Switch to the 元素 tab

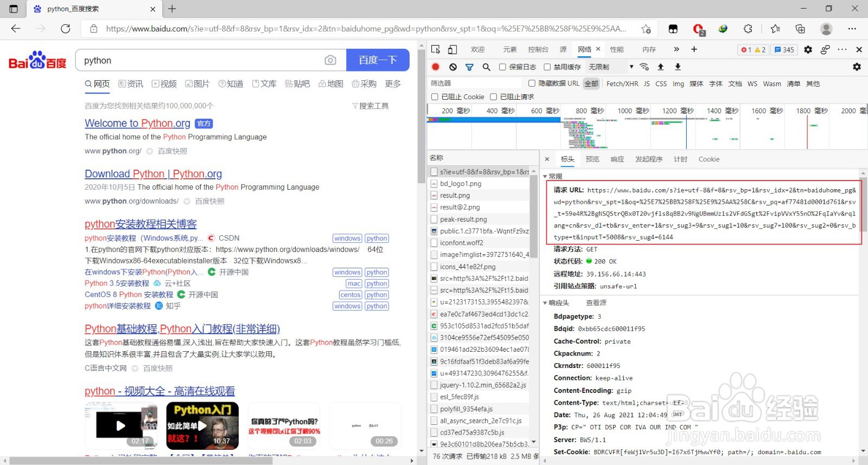tap(510, 49)
